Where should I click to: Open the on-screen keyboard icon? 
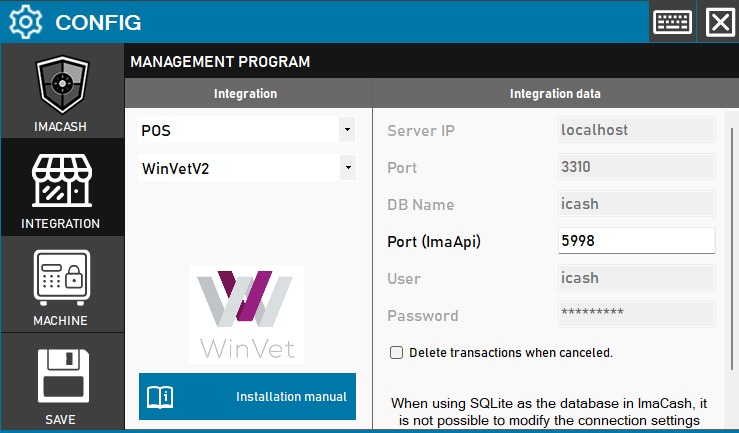672,22
